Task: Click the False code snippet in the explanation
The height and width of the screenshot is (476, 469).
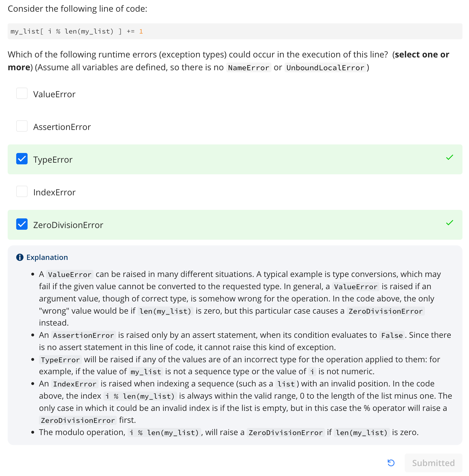Action: point(392,335)
